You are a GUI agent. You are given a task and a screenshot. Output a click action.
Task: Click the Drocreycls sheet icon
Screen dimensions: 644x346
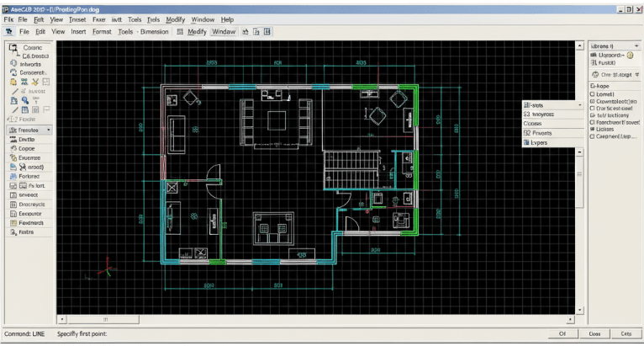pos(13,204)
